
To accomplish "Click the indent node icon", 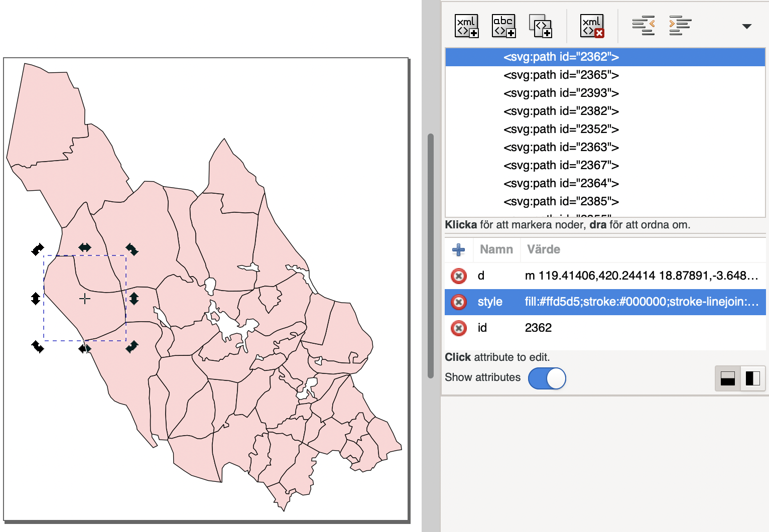I will (680, 26).
